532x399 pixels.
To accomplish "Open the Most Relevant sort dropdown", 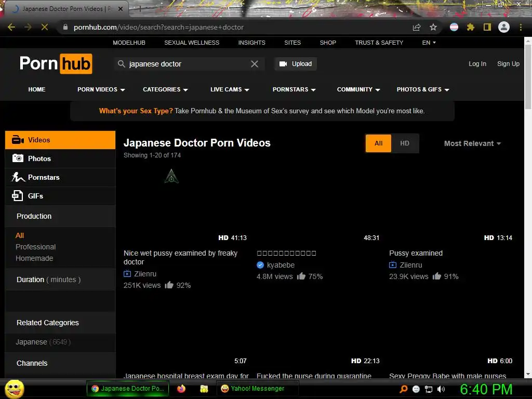I will [472, 143].
